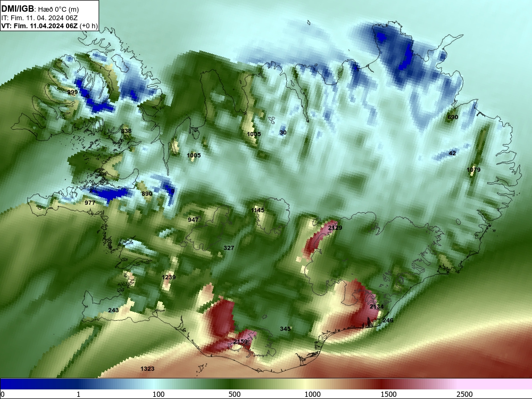Screen dimensions: 532x399
Task: Click the 1323 height label over the sea
Action: (x=147, y=369)
